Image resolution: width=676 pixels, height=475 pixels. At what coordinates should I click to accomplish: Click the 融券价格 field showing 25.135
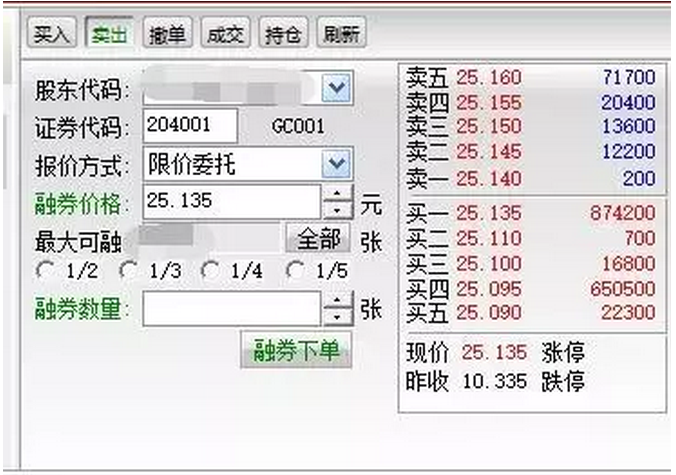(x=231, y=201)
